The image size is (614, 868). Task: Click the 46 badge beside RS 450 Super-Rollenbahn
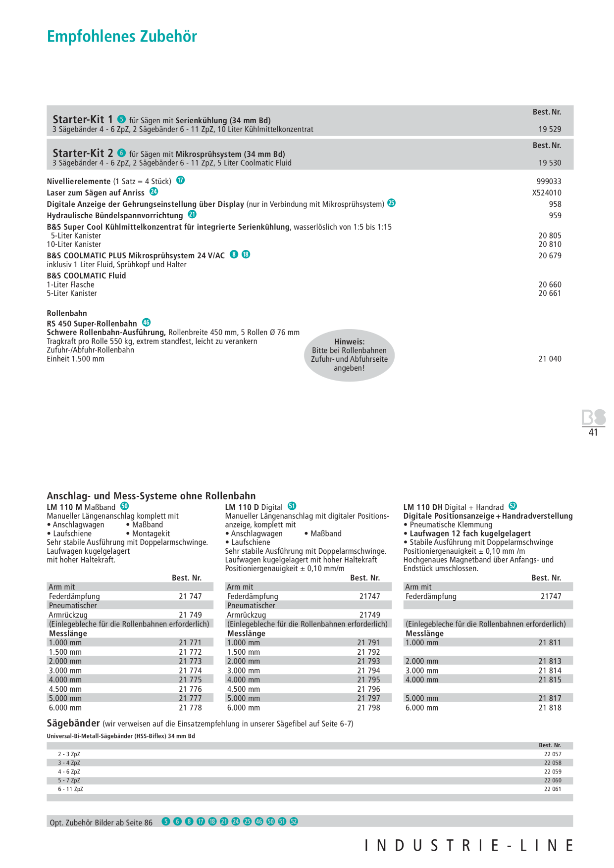[x=147, y=322]
